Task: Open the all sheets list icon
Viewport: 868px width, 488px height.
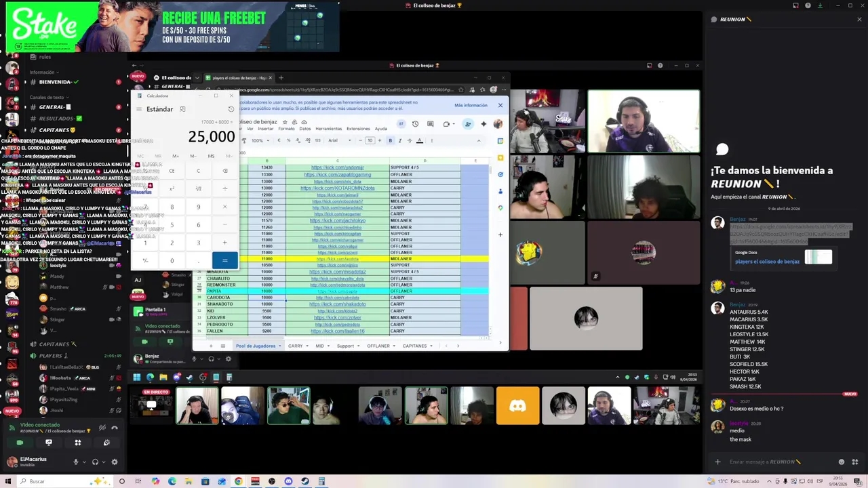Action: (222, 346)
